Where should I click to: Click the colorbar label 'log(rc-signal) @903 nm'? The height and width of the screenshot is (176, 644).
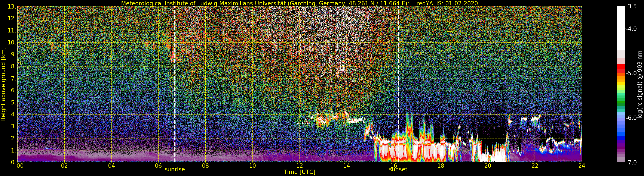[640, 84]
